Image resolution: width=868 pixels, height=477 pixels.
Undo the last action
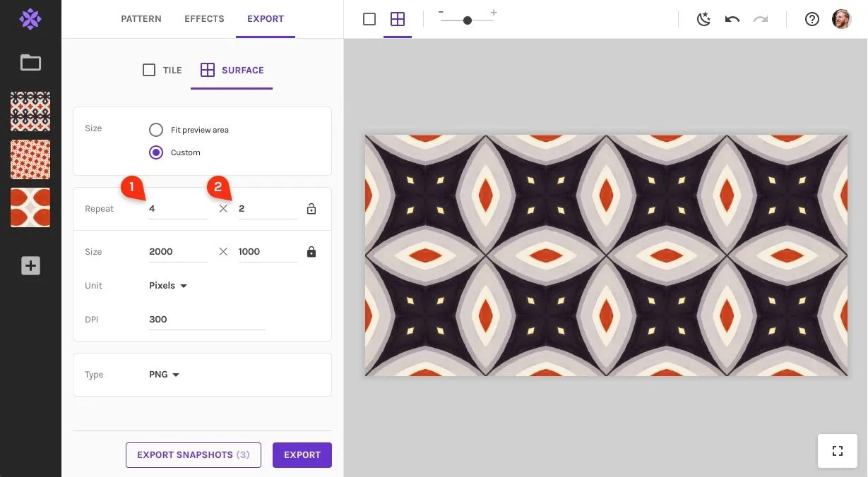coord(732,19)
